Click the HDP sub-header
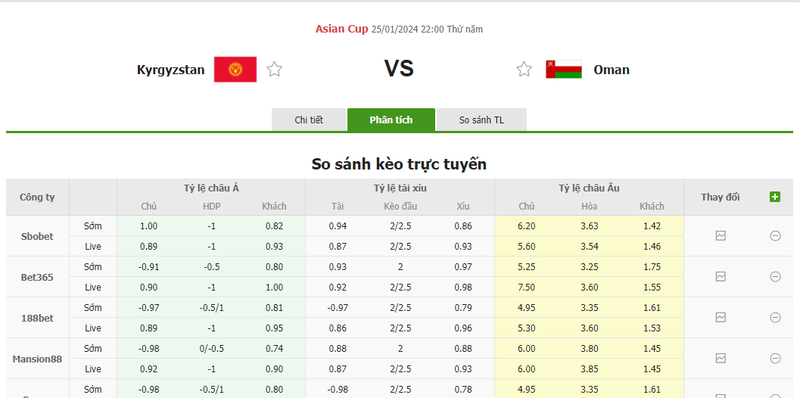The height and width of the screenshot is (398, 800). (211, 207)
